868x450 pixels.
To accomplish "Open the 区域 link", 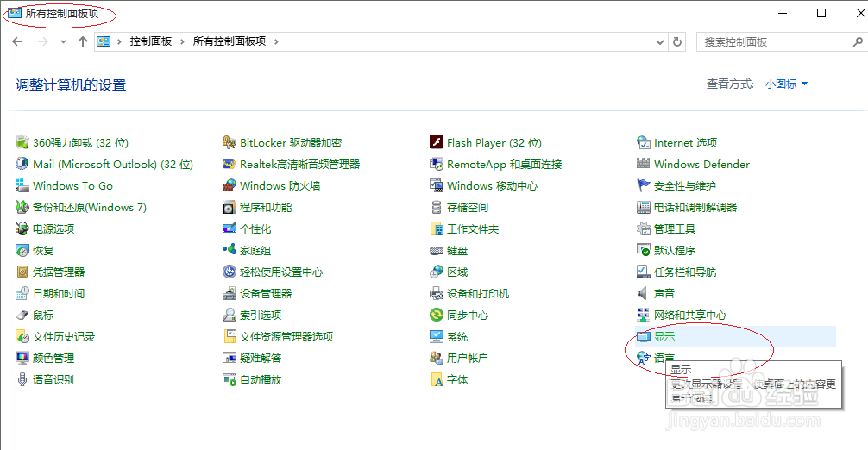I will (x=457, y=272).
